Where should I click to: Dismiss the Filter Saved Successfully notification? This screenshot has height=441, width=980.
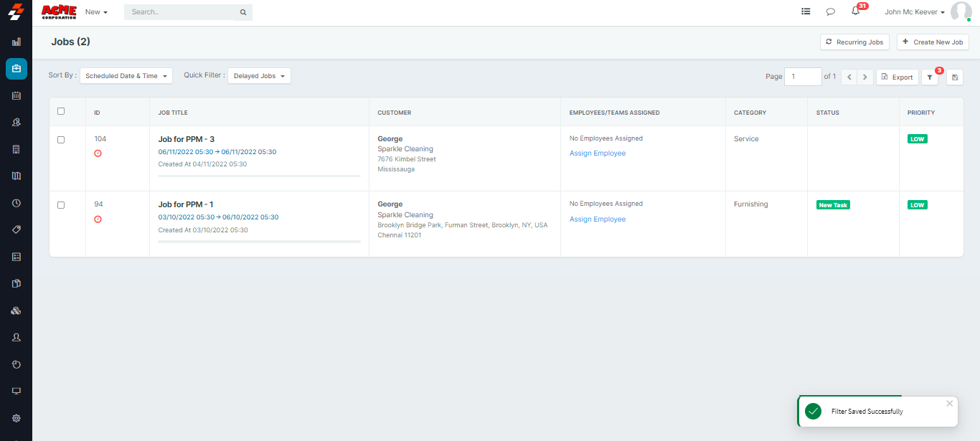pos(949,404)
